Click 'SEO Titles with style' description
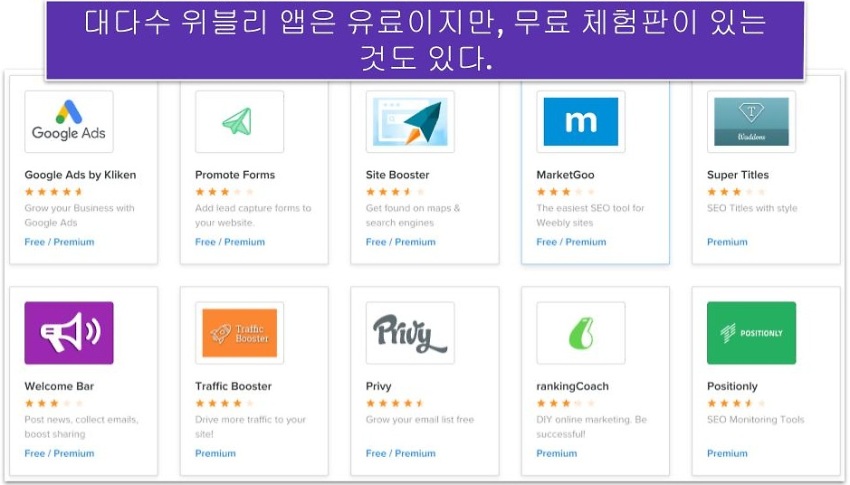850x485 pixels. click(752, 208)
